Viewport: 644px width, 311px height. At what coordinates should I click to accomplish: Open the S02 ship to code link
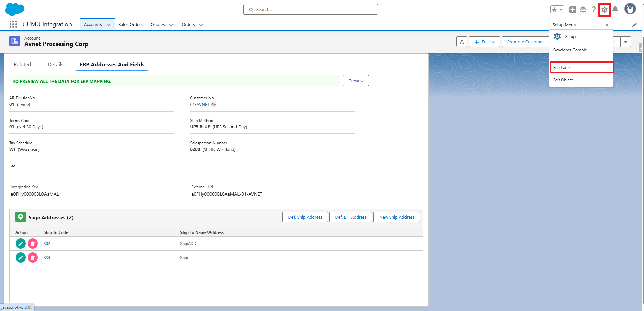coord(47,244)
